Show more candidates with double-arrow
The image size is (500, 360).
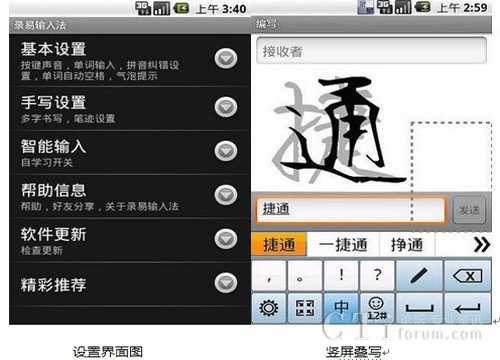tap(482, 245)
